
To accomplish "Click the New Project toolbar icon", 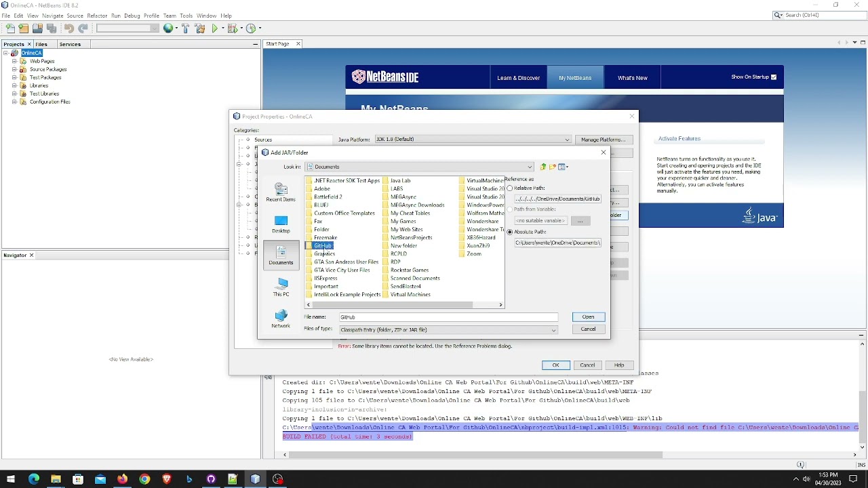I will pos(24,28).
